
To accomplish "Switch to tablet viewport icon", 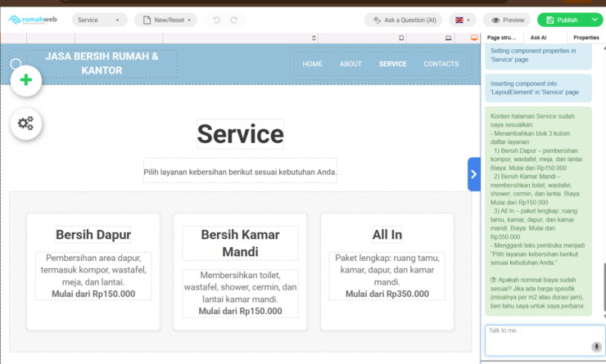I will [401, 38].
